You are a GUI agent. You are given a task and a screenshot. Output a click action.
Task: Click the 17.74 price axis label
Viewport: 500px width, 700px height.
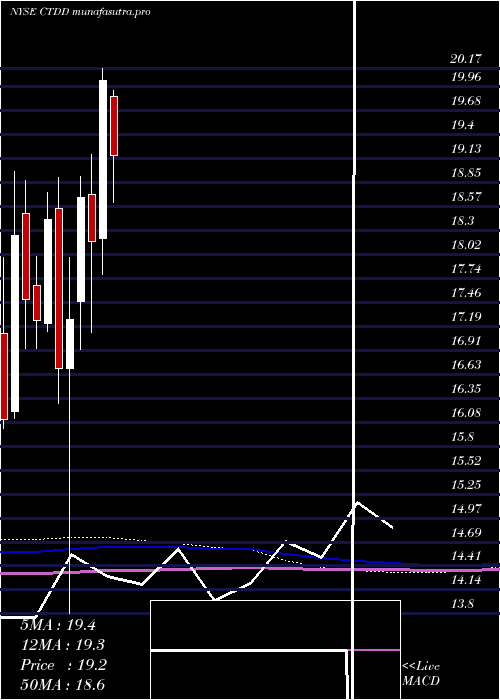[x=466, y=269]
